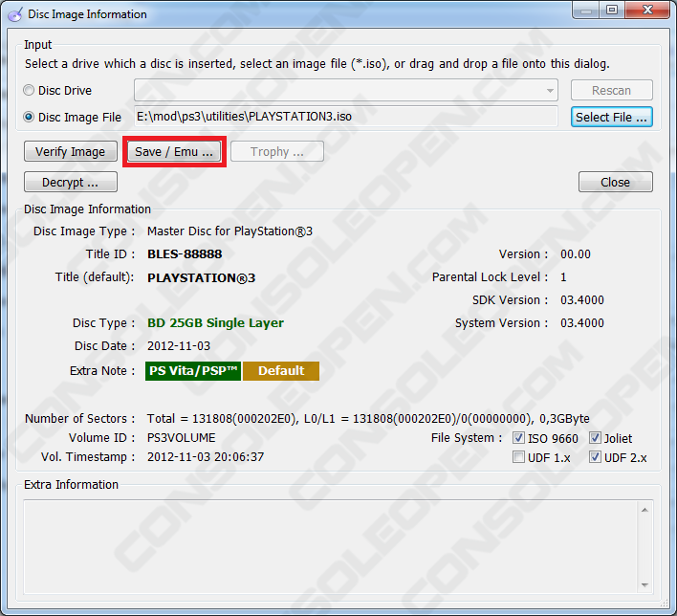
Task: Click the Select File ... button
Action: click(611, 117)
